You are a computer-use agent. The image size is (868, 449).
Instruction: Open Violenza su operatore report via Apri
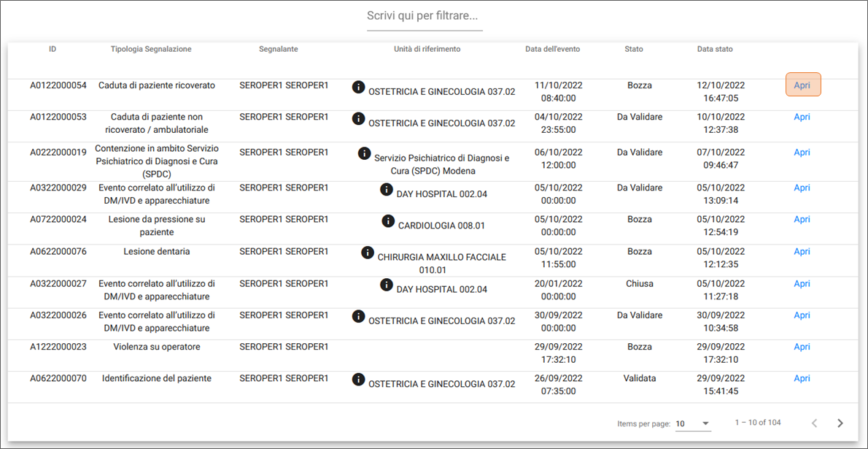[x=802, y=347]
